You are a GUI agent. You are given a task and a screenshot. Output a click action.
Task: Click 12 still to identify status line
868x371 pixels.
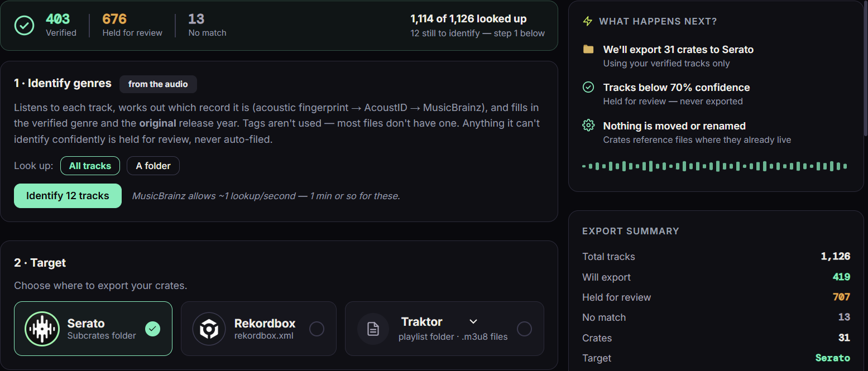pyautogui.click(x=477, y=33)
